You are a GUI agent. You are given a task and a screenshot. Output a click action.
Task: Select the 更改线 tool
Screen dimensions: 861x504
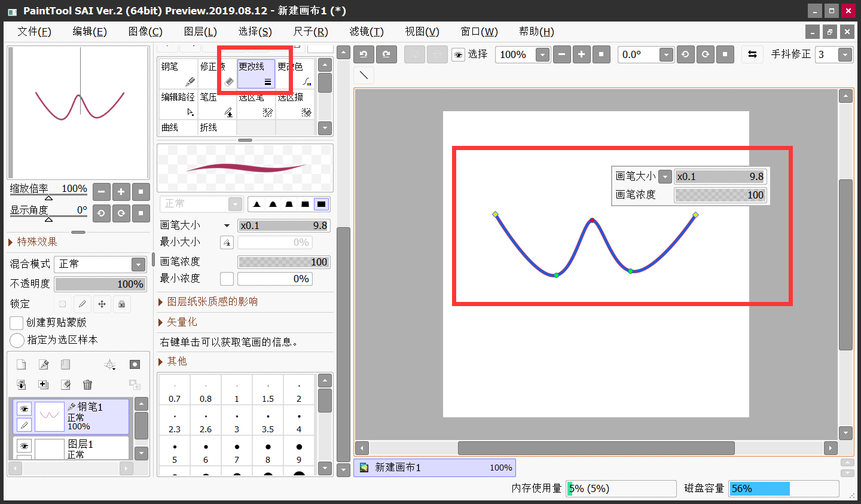tap(256, 74)
